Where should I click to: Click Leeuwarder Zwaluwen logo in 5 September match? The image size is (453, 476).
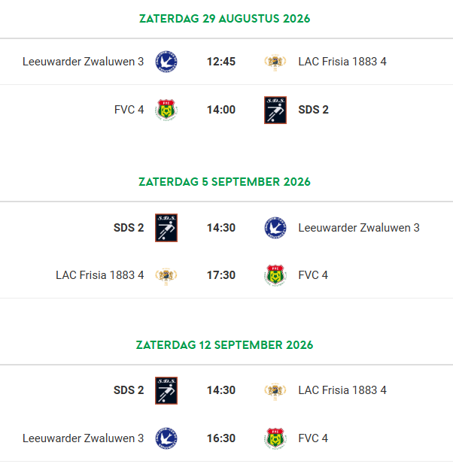275,228
